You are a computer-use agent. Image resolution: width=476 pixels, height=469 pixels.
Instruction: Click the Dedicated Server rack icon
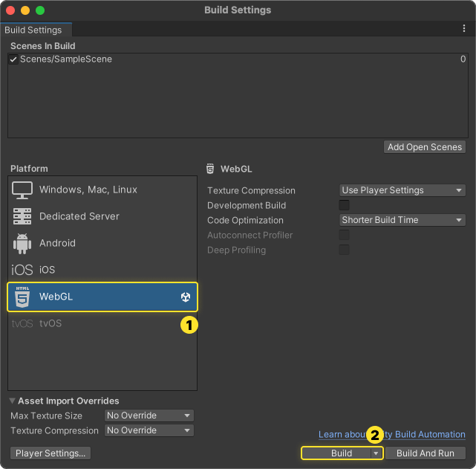click(22, 216)
